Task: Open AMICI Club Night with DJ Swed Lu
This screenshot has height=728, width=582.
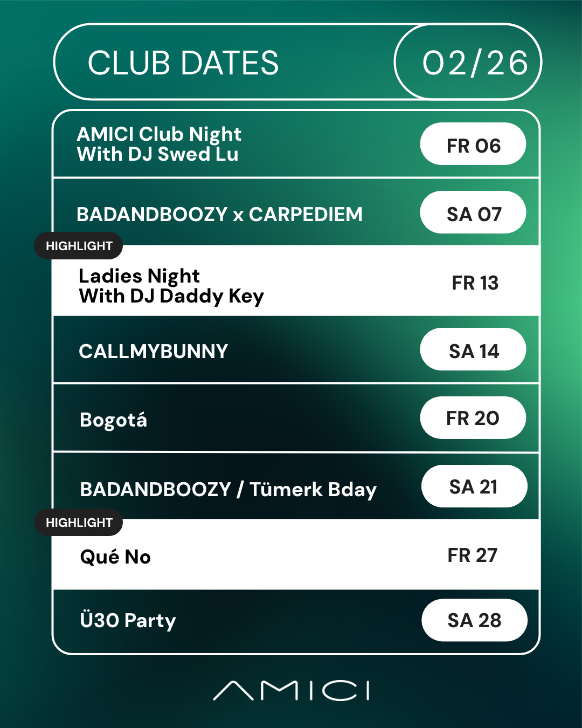Action: pos(159,144)
